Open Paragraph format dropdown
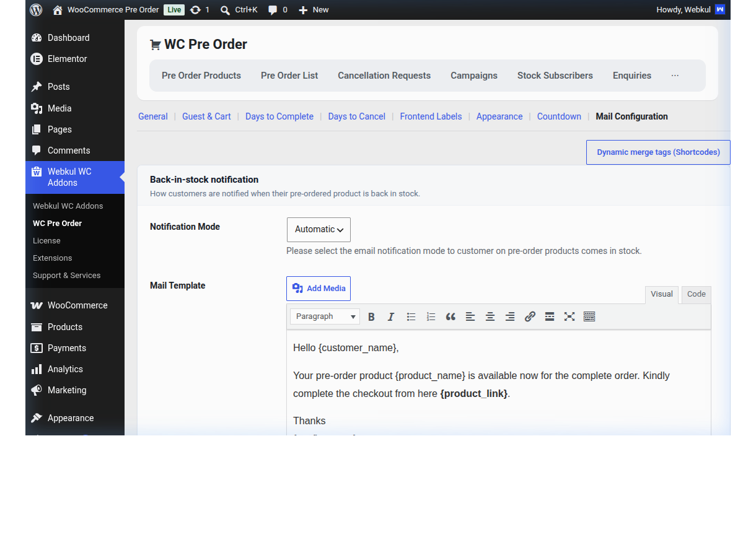This screenshot has height=545, width=756. point(325,316)
